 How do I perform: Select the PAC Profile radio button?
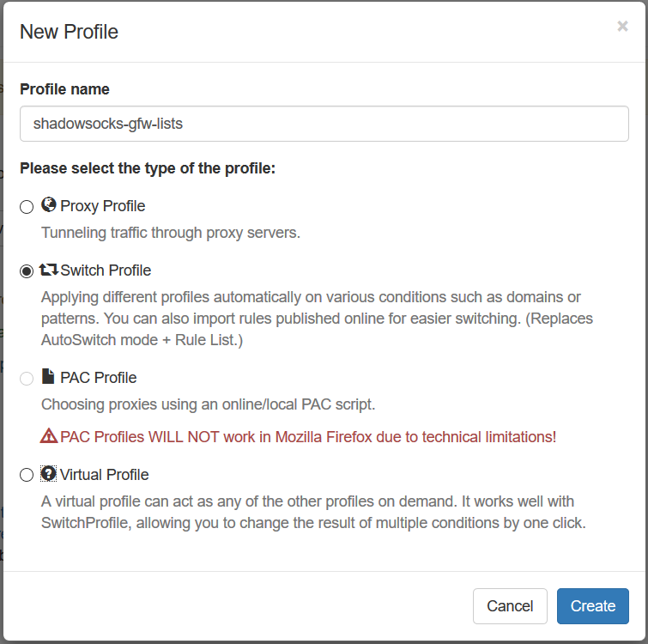(27, 379)
